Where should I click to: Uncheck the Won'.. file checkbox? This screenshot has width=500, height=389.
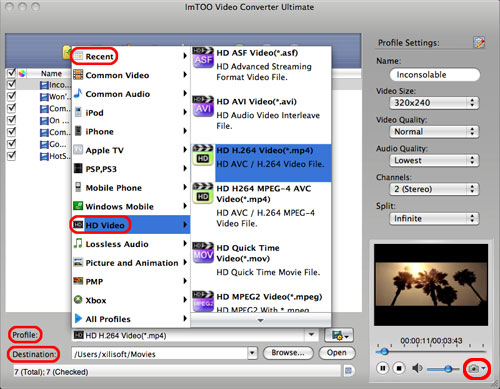(x=11, y=96)
